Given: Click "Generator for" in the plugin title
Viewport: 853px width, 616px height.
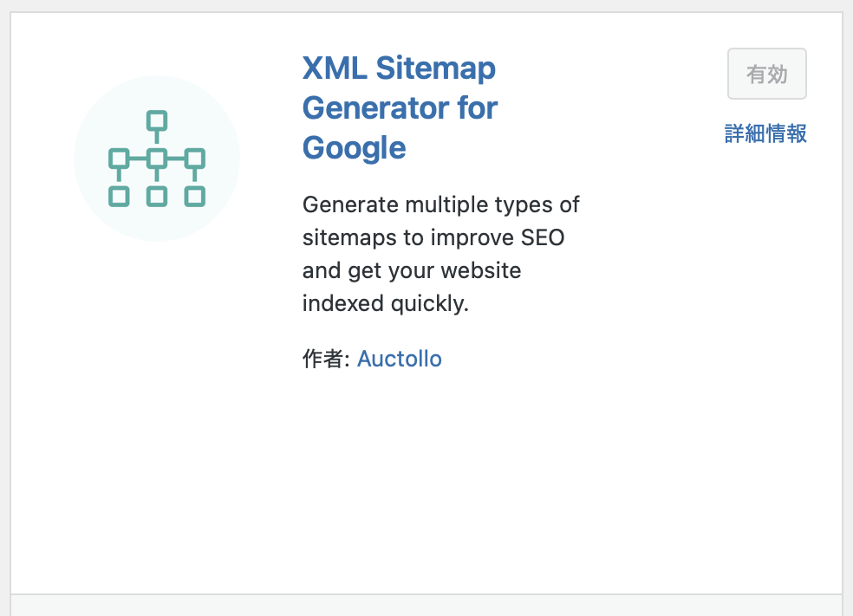Looking at the screenshot, I should click(x=400, y=108).
